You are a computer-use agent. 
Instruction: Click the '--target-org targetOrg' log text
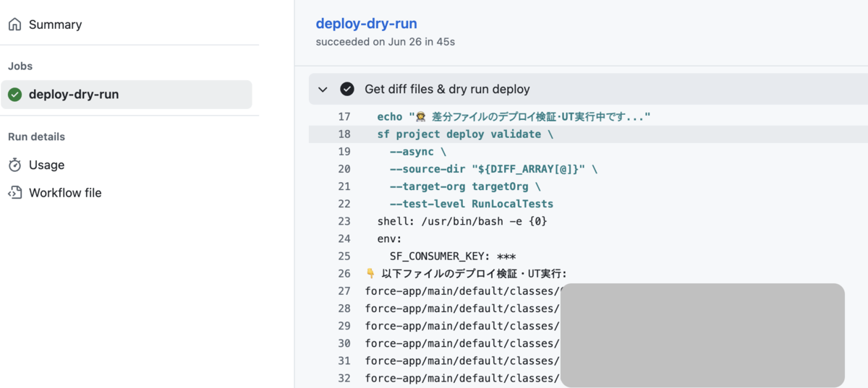coord(465,186)
